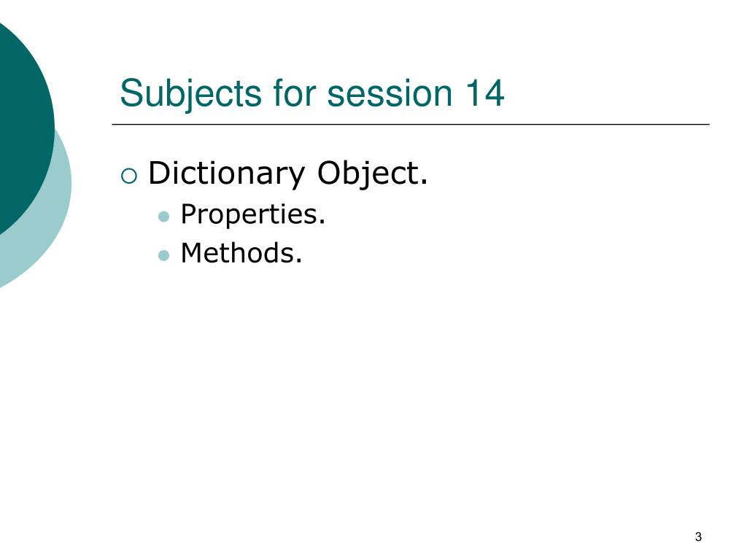Click the slide title 'Subjects for session 14'
This screenshot has width=747, height=560.
[x=312, y=93]
